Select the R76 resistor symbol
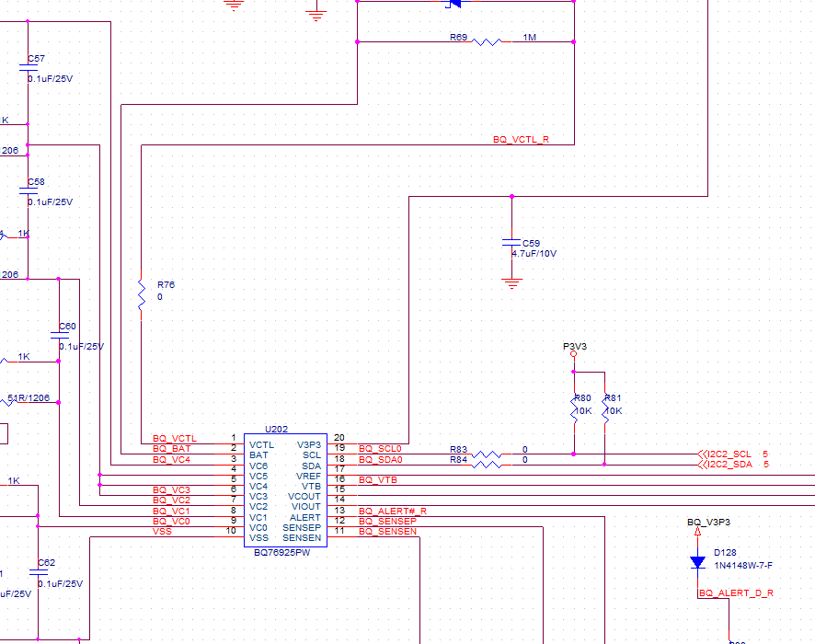 coord(142,294)
